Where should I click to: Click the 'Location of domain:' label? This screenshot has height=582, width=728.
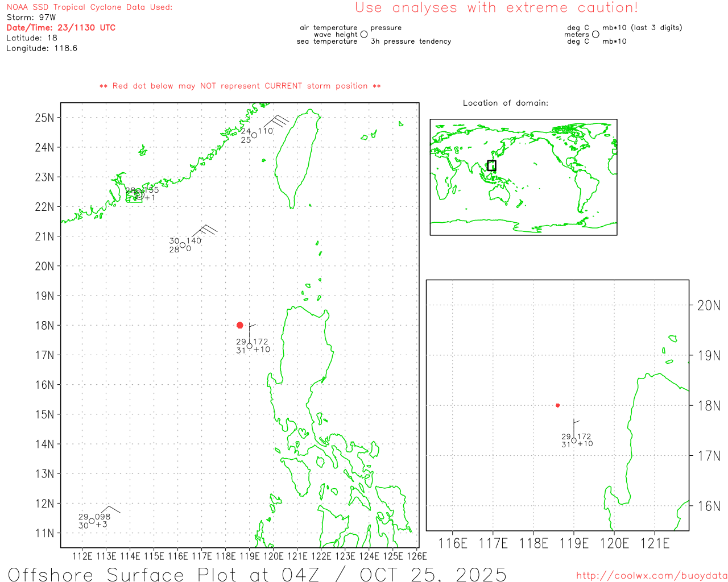pyautogui.click(x=505, y=103)
